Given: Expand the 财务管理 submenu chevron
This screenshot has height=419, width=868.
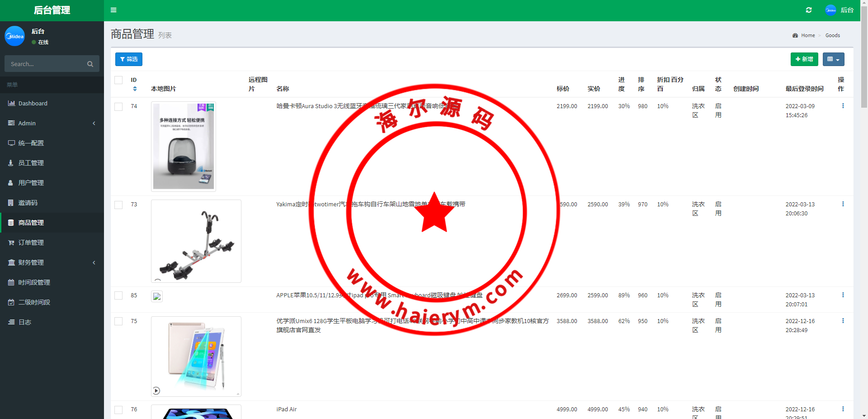Looking at the screenshot, I should point(94,262).
